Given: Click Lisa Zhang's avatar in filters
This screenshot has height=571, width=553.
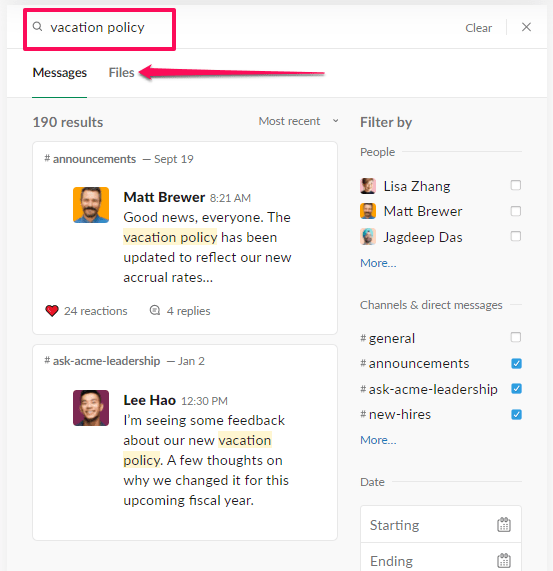Looking at the screenshot, I should (x=368, y=186).
